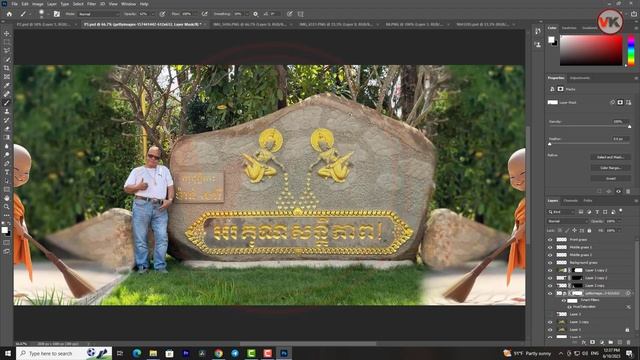The height and width of the screenshot is (360, 640).
Task: Select the Gradient tool
Action: point(7,138)
